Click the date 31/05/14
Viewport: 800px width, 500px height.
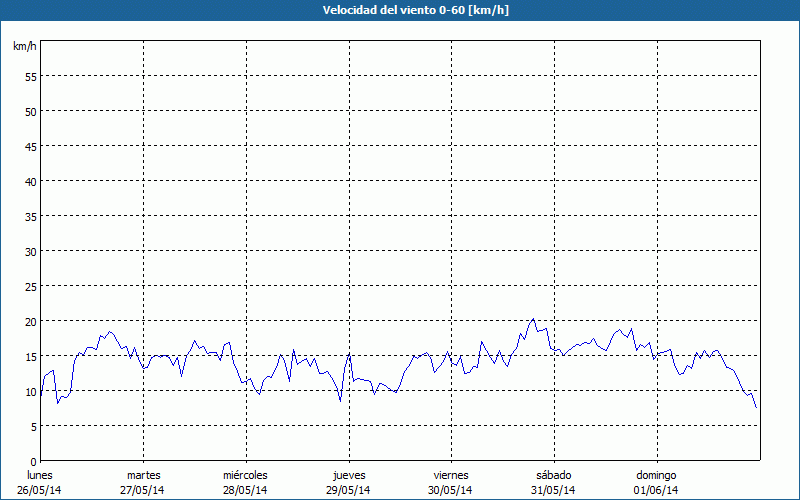[553, 490]
